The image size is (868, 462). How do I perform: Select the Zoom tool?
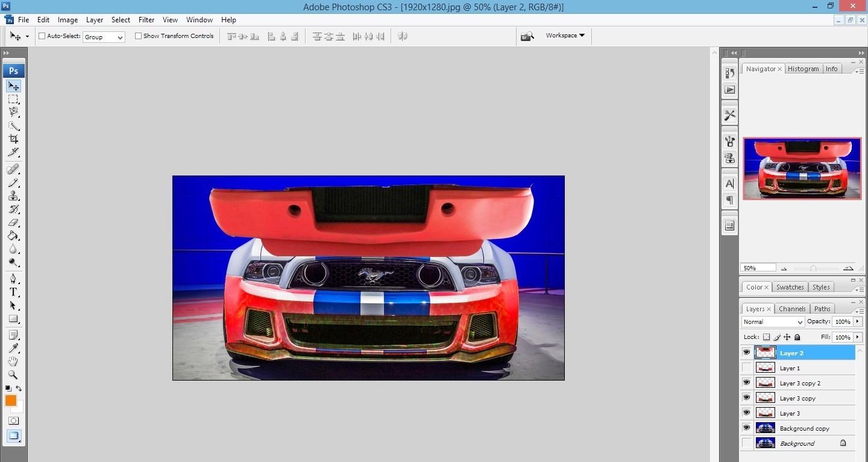click(x=13, y=375)
